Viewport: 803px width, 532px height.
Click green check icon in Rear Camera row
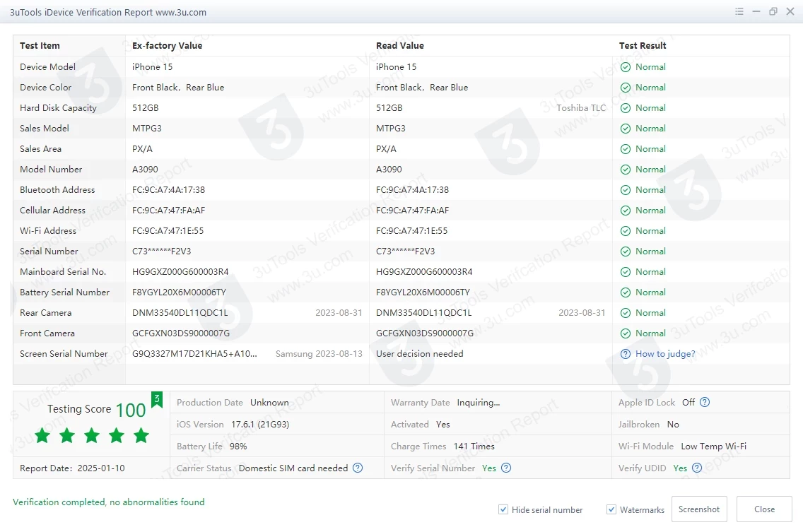626,313
